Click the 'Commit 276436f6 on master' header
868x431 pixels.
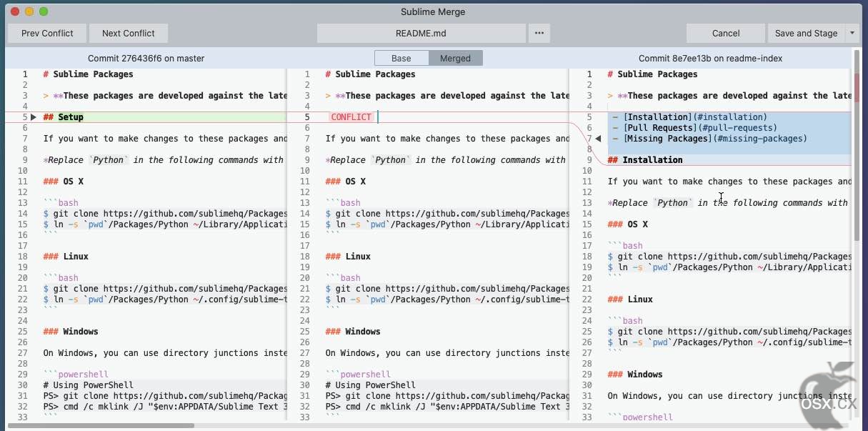tap(146, 58)
